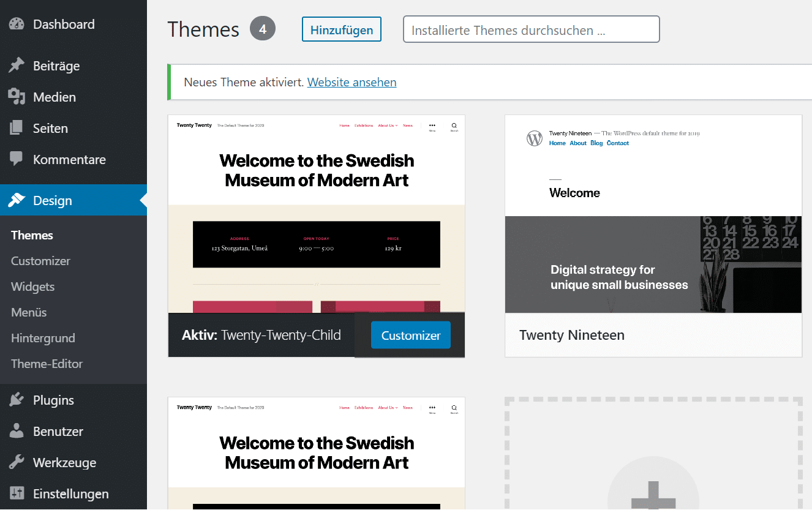Click the Beiträge pushpin icon

17,66
